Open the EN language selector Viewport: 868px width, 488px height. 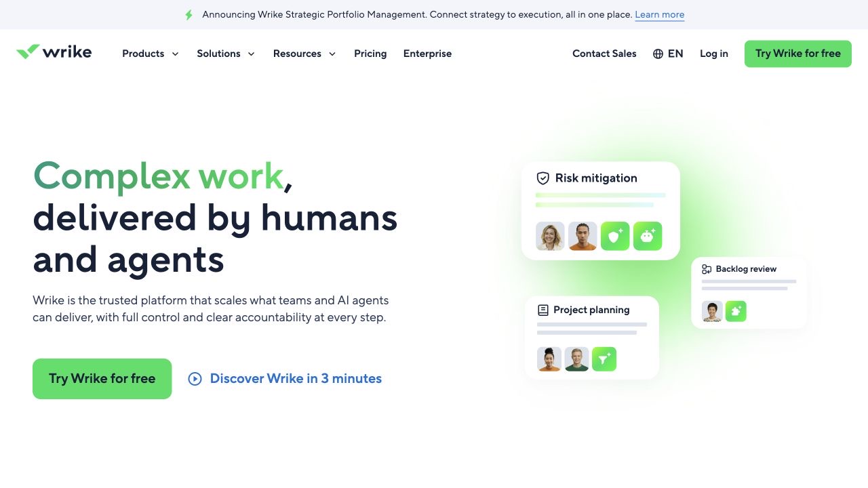(x=668, y=54)
